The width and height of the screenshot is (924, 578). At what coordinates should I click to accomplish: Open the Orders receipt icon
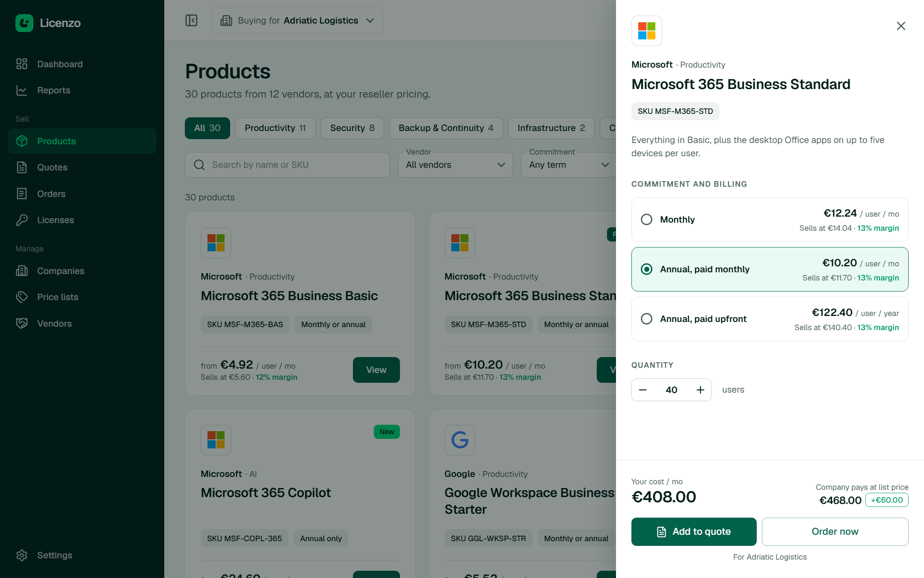[x=22, y=194]
